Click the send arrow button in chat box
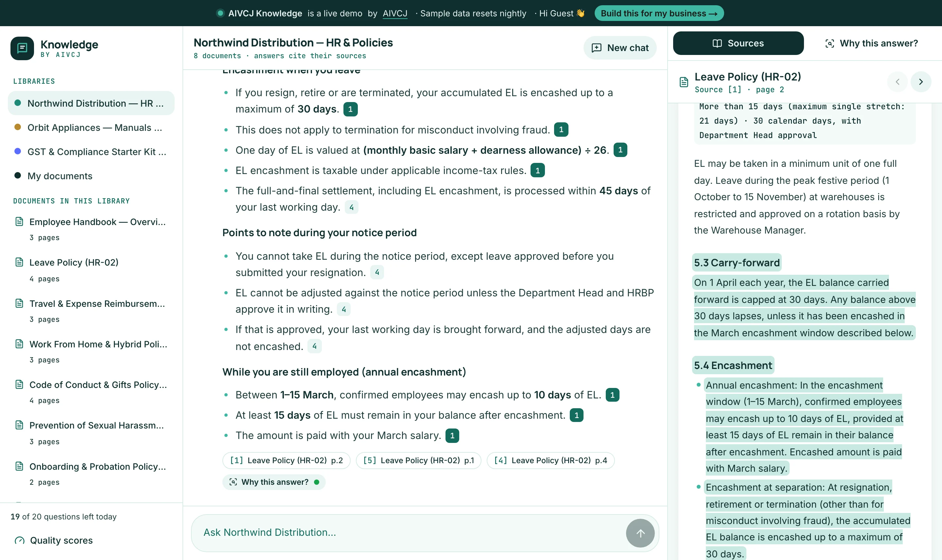 click(x=640, y=533)
